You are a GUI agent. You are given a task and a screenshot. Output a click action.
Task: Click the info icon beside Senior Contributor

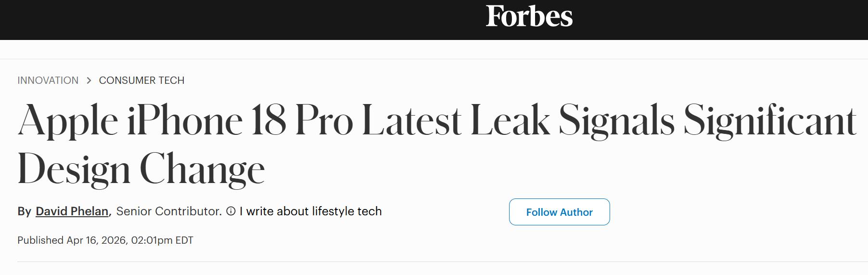point(231,211)
